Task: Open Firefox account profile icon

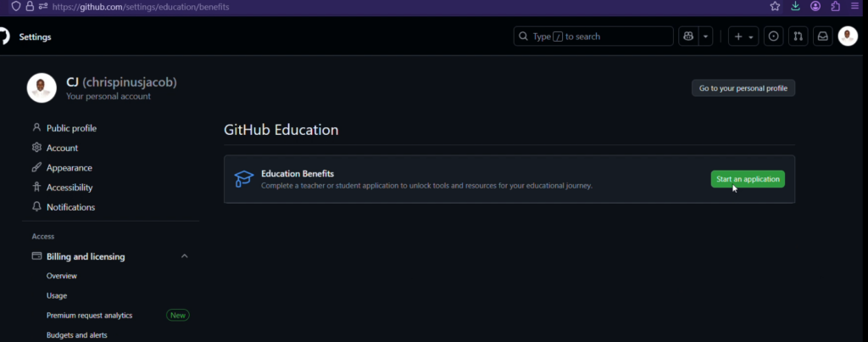Action: [x=815, y=6]
